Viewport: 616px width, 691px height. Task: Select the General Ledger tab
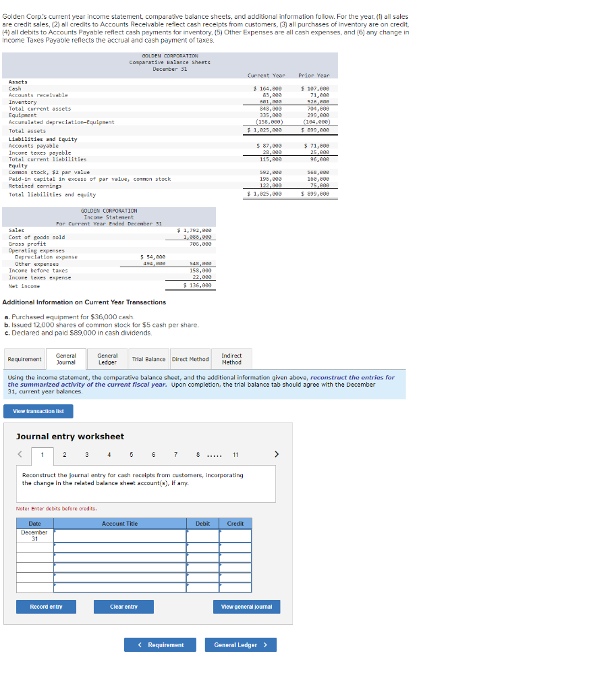tap(107, 358)
